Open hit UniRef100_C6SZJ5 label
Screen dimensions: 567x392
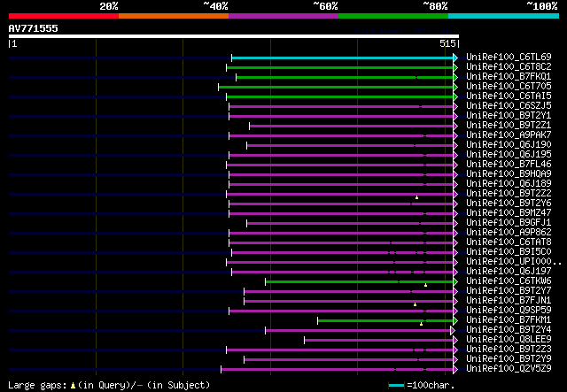point(509,106)
